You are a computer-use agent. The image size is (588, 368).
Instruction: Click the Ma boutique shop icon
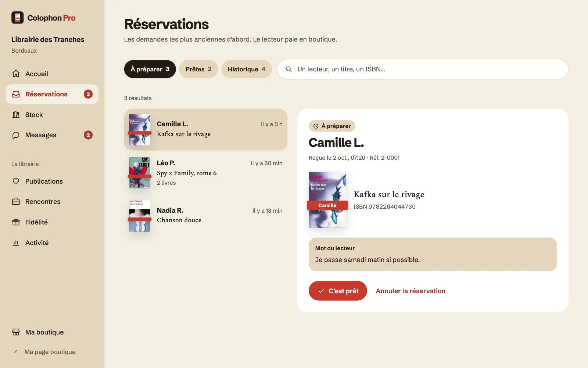(x=16, y=332)
